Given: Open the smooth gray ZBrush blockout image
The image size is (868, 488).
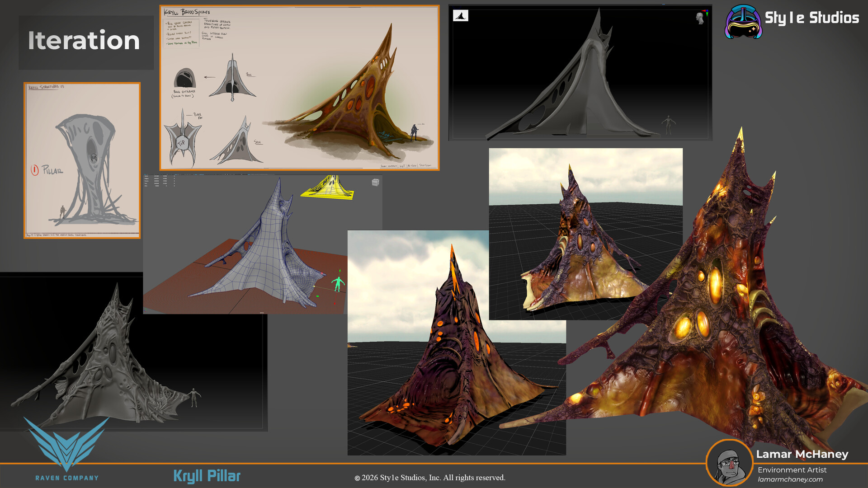Looking at the screenshot, I should [x=580, y=73].
